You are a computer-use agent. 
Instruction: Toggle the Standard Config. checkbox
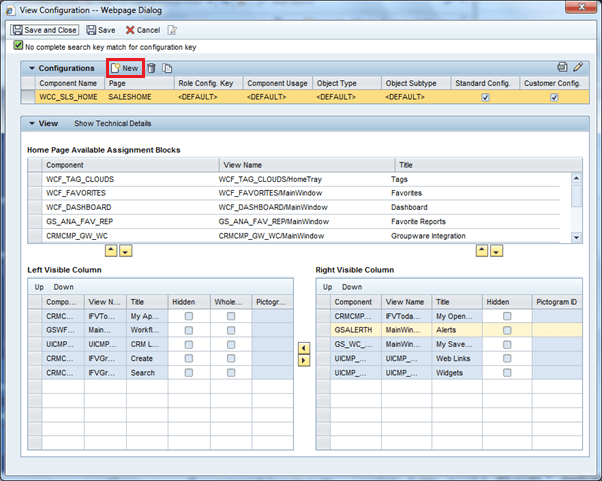click(485, 98)
